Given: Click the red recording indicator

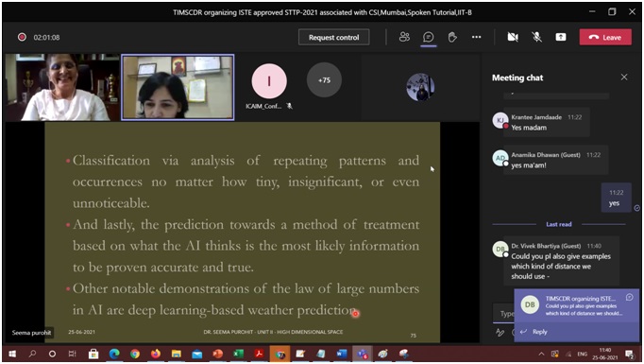Looking at the screenshot, I should 22,37.
